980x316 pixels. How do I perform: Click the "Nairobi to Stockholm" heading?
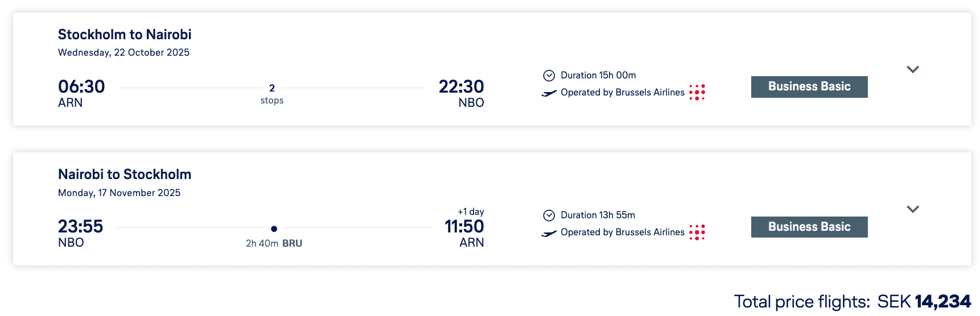pyautogui.click(x=125, y=174)
